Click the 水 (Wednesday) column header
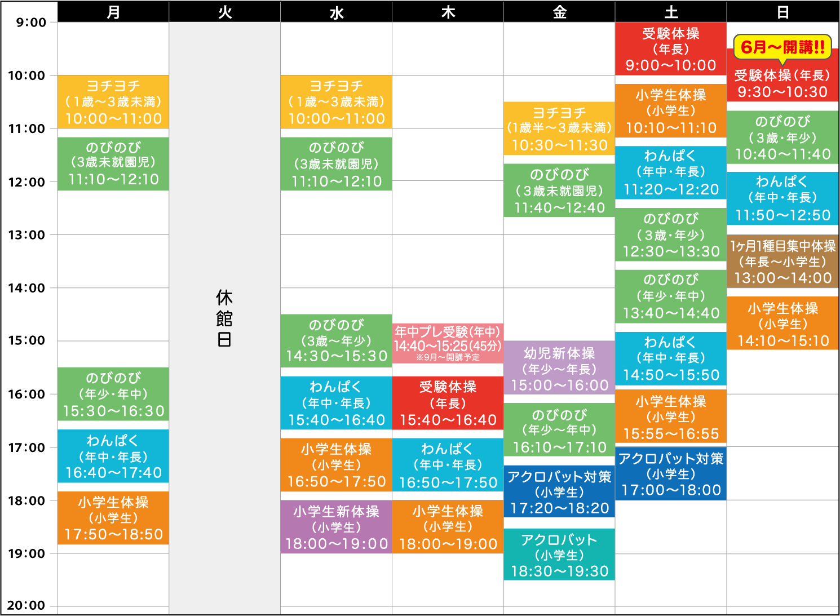The image size is (840, 616). point(337,12)
